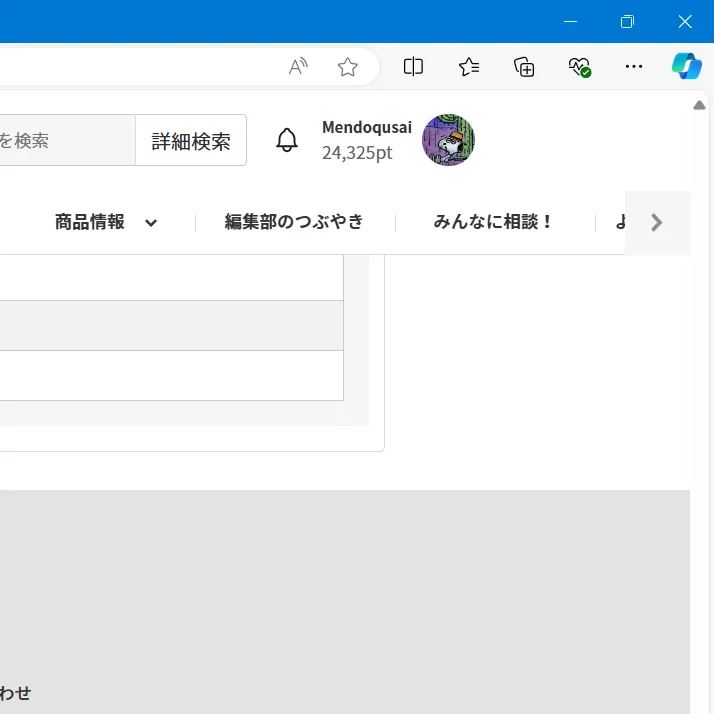Screen dimensions: 714x714
Task: Open the Settings and more ellipsis menu
Action: pos(634,67)
